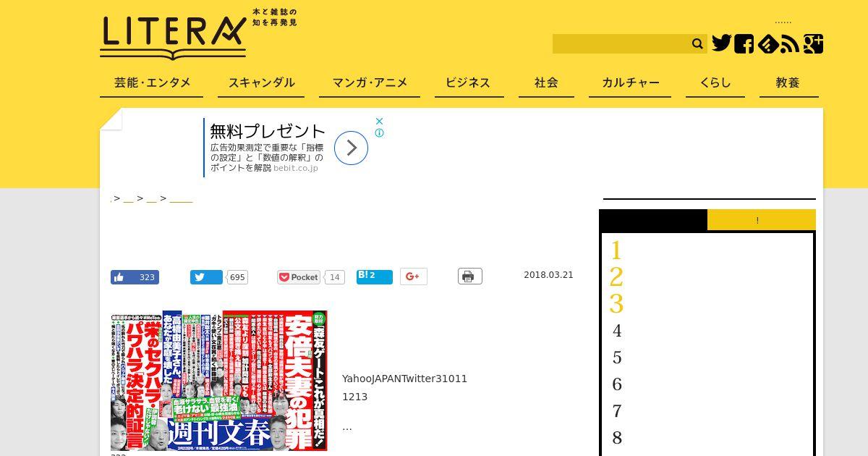Save article with Pocket button
Viewport: 868px width, 456px height.
299,277
